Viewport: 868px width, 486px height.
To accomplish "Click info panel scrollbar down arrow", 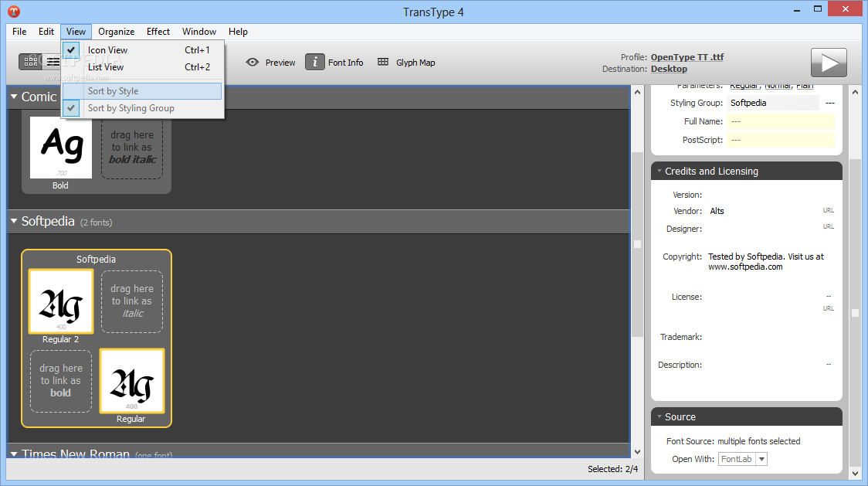I will tap(856, 474).
